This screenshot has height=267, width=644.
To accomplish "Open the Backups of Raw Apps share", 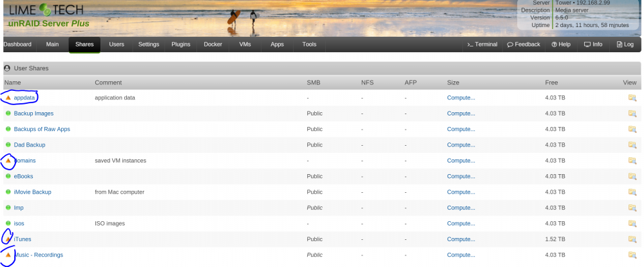I will point(42,129).
